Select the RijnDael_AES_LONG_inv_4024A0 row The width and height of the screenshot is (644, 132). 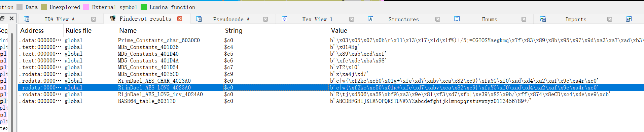331,94
